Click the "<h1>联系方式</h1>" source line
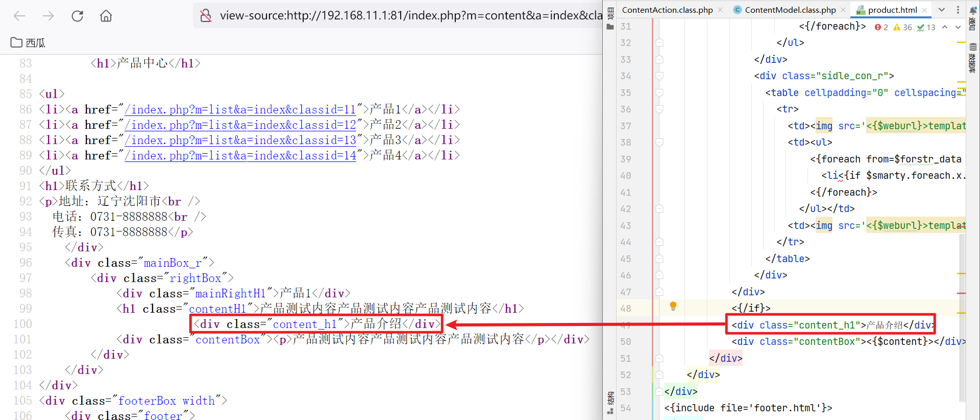This screenshot has width=980, height=420. point(94,186)
